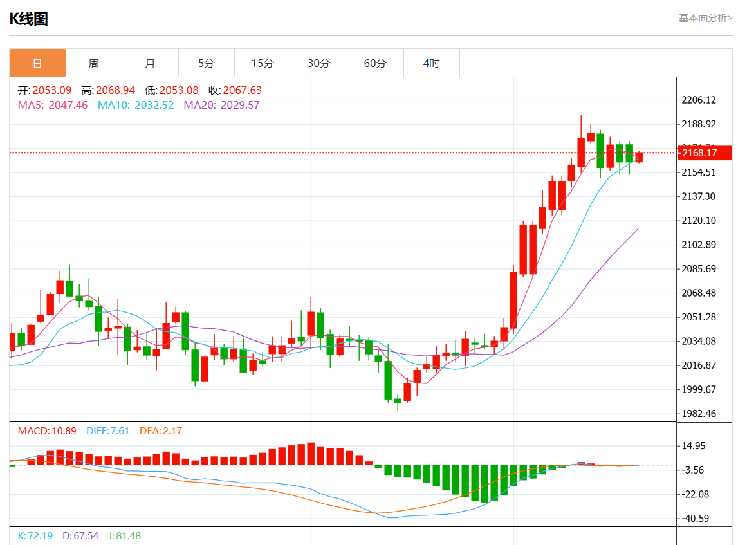Click the MA20 indicator value label
Screen dimensions: 756x545
(x=221, y=105)
